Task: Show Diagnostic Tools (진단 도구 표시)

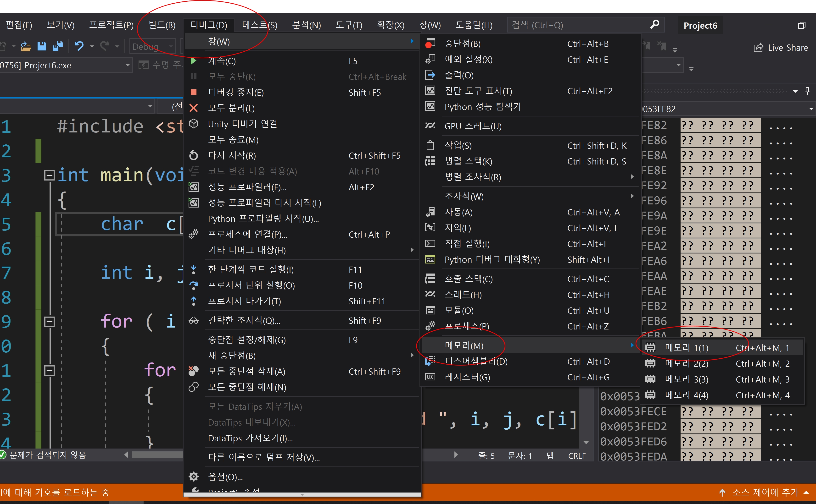Action: (x=531, y=91)
